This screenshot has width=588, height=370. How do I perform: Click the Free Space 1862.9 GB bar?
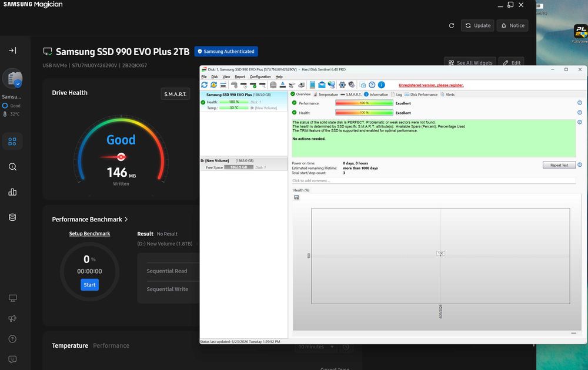pos(239,167)
